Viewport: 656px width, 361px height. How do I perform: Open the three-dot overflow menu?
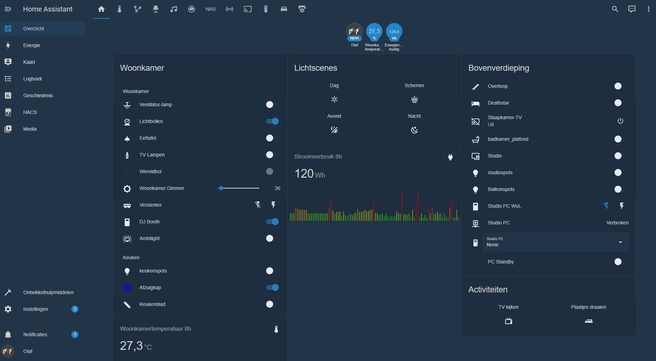coord(648,9)
